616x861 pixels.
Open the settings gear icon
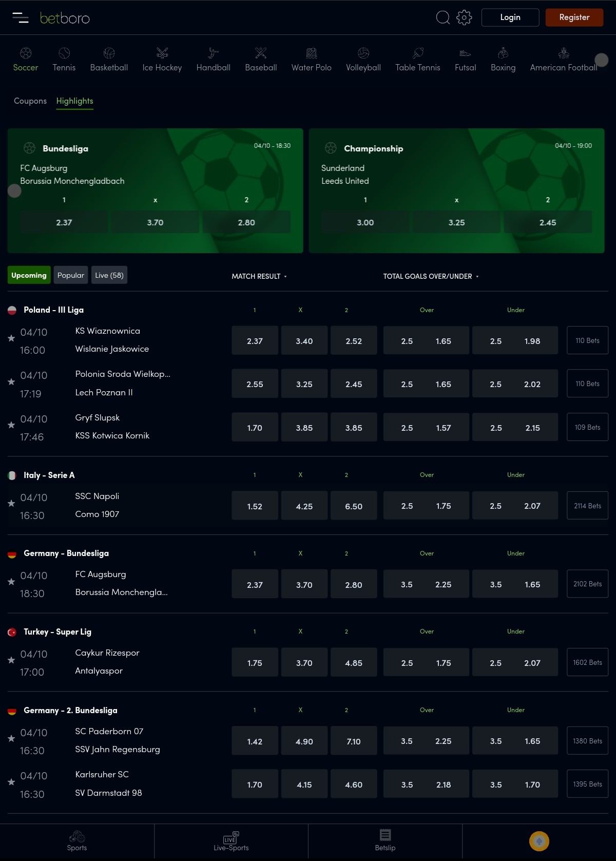464,17
